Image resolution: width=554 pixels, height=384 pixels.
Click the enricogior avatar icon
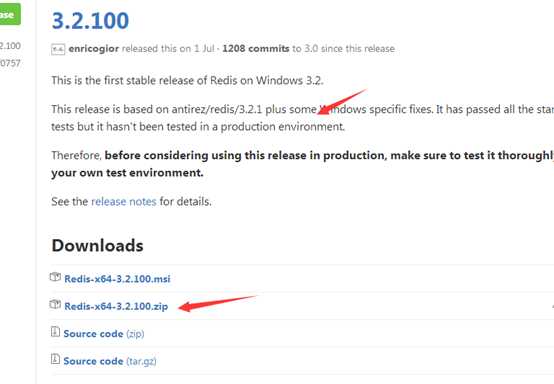[x=58, y=49]
